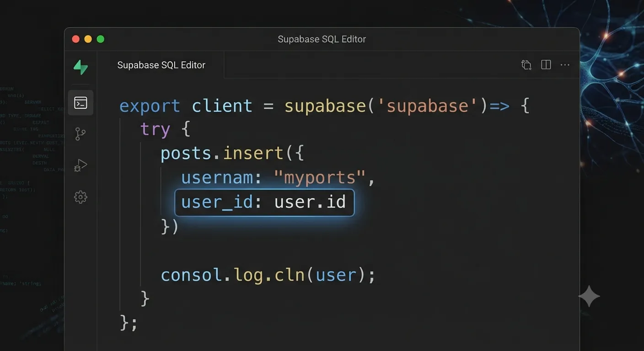Screen dimensions: 644x351
Task: Click the word 'client' in the first line
Action: (x=222, y=106)
